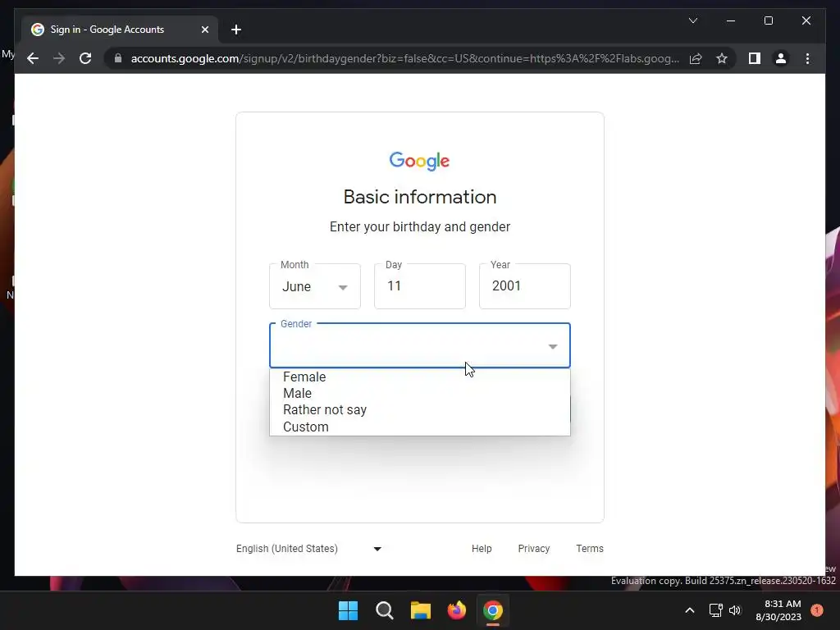Screen dimensions: 840x630
Task: View site security lock information
Action: tap(118, 58)
